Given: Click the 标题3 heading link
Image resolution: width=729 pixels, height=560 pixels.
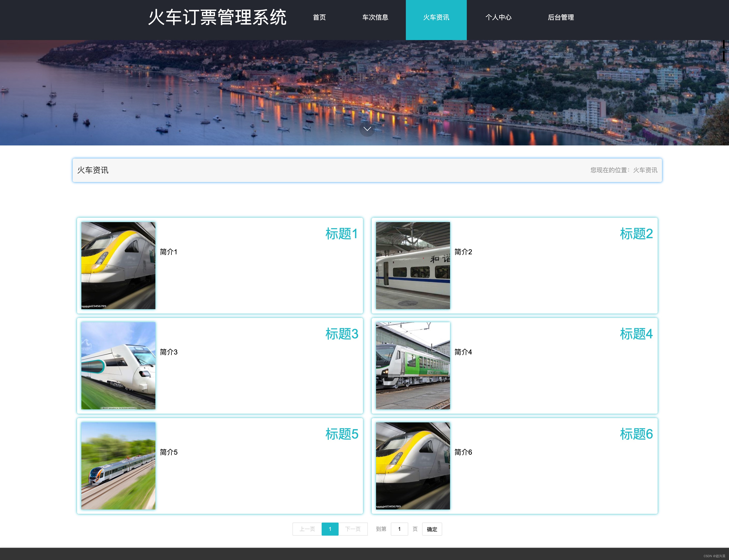Looking at the screenshot, I should point(341,334).
